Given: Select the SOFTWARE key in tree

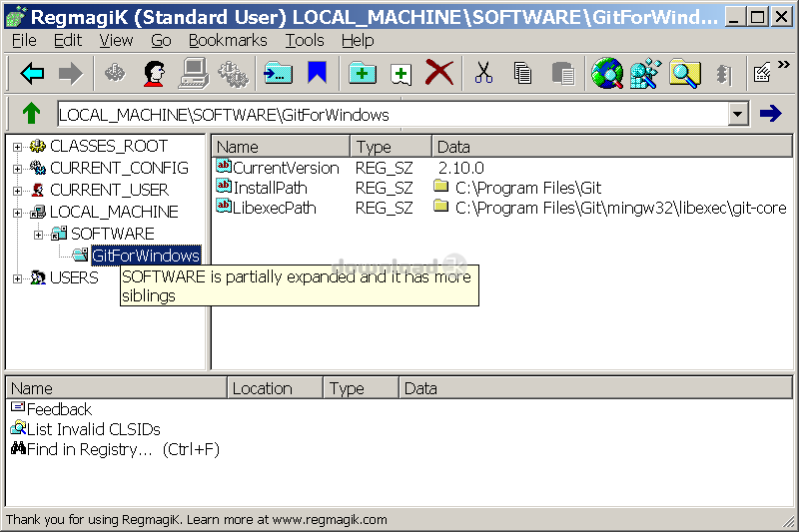Looking at the screenshot, I should point(113,234).
